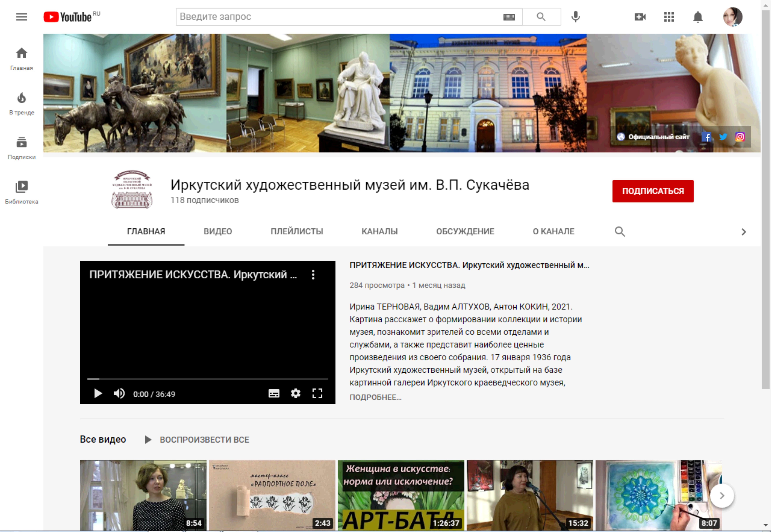
Task: Open the three-dot menu on the player
Action: click(x=313, y=275)
